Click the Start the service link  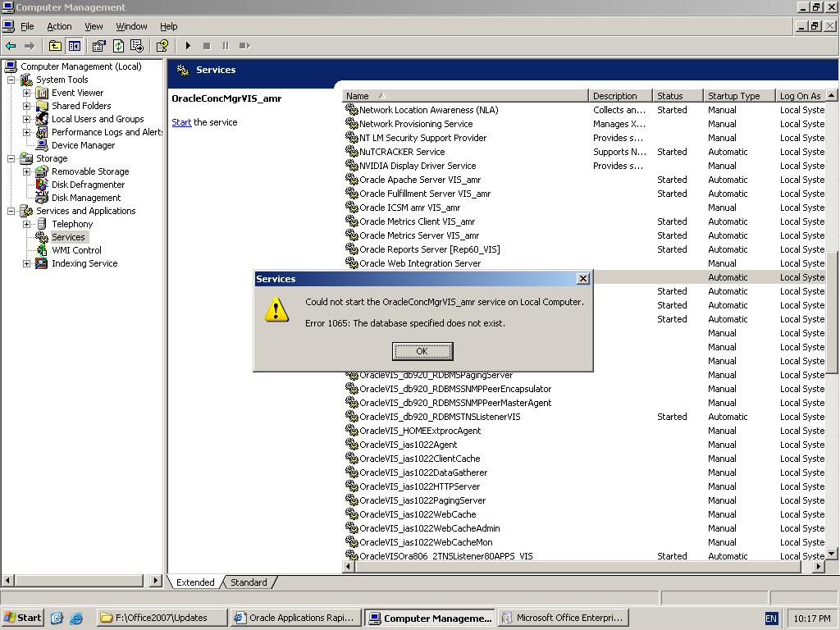181,122
